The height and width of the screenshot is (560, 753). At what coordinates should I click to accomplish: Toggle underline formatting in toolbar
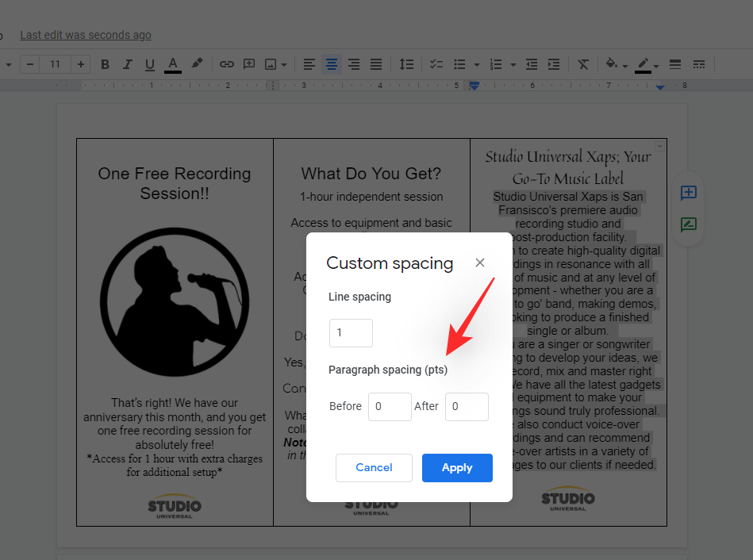149,64
